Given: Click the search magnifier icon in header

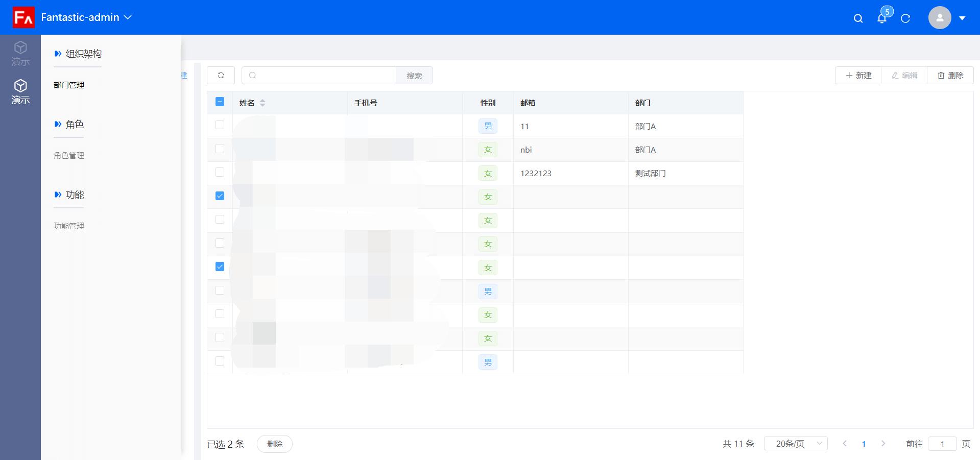Looking at the screenshot, I should click(858, 18).
